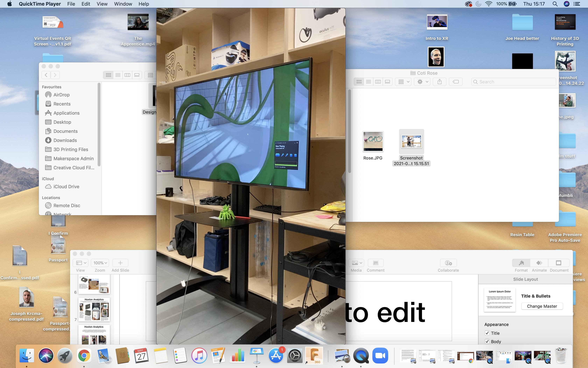Open Trash in the Dock
Viewport: 588px width, 368px height.
point(561,356)
